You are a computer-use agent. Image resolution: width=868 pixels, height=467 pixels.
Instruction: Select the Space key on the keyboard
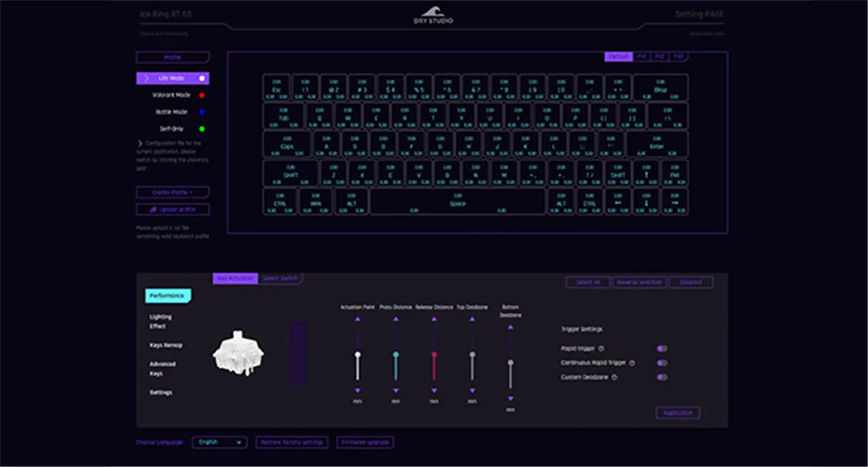457,202
